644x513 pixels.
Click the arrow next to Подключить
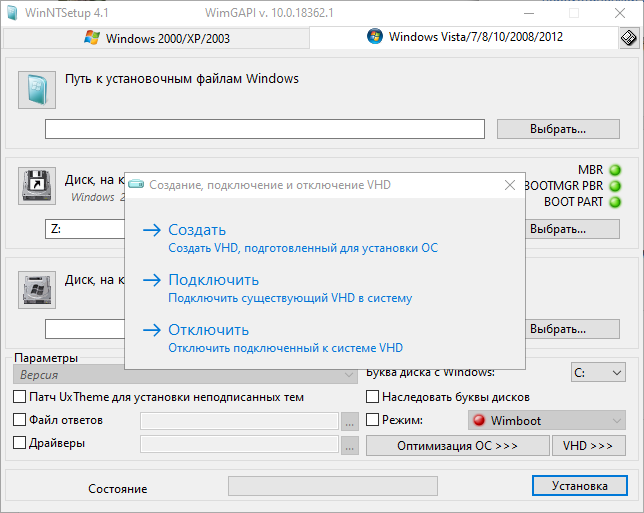click(x=152, y=280)
